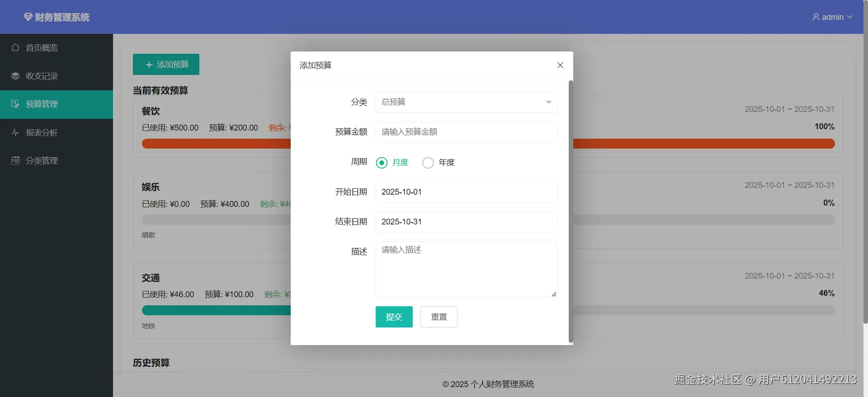Click 预算: ¥400.00 text
The width and height of the screenshot is (868, 397).
[225, 204]
